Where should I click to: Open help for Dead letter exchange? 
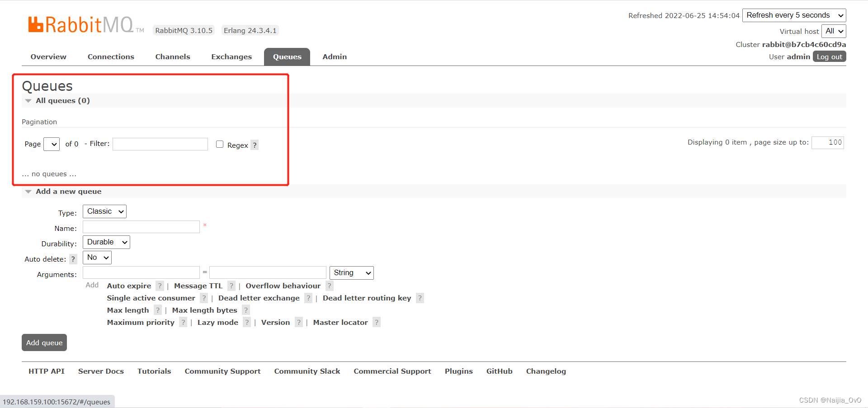(308, 298)
